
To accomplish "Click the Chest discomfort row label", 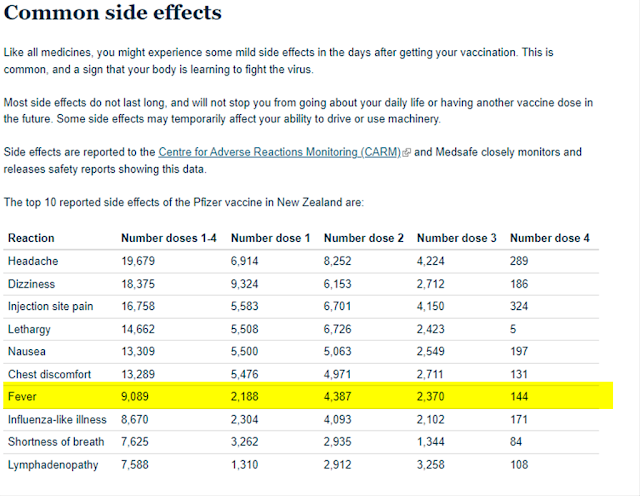I will 49,374.
